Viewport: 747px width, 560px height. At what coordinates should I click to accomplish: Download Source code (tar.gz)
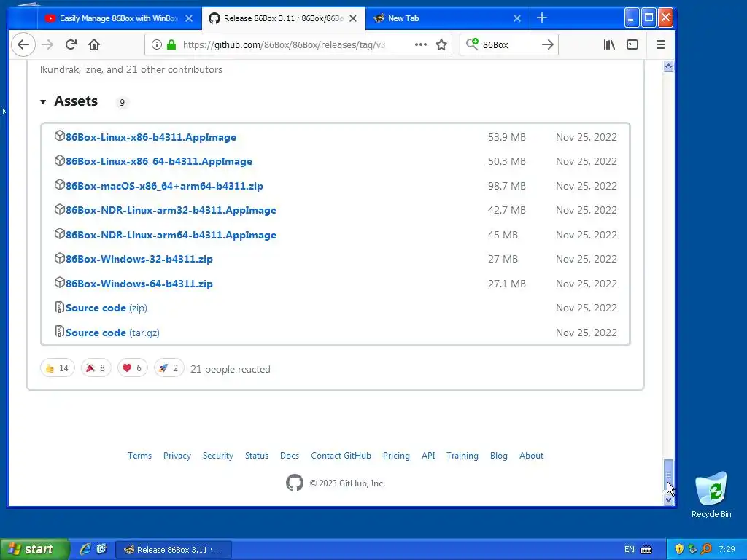(x=112, y=332)
